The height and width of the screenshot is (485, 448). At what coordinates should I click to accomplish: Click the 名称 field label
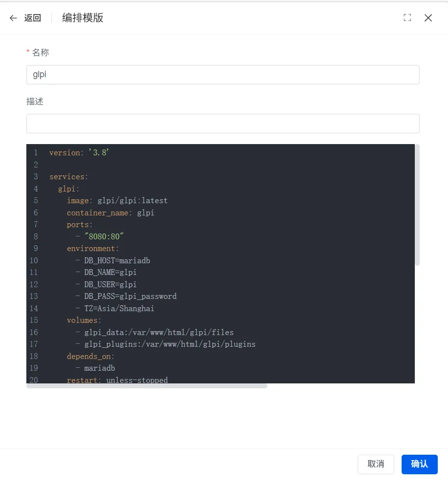[41, 53]
